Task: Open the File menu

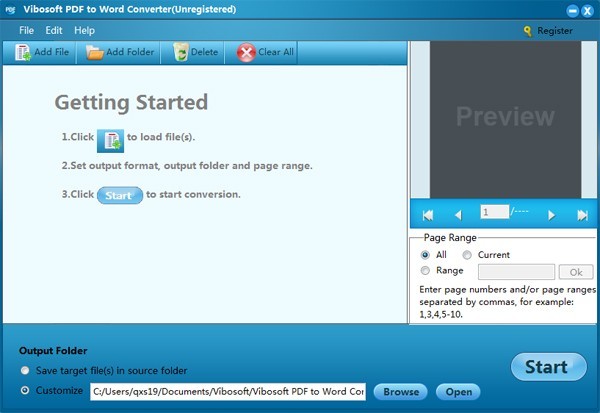Action: click(26, 30)
